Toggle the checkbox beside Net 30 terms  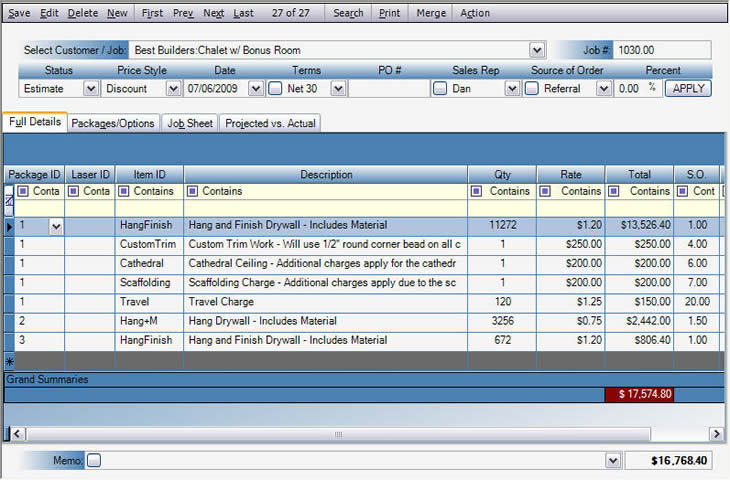[x=275, y=89]
